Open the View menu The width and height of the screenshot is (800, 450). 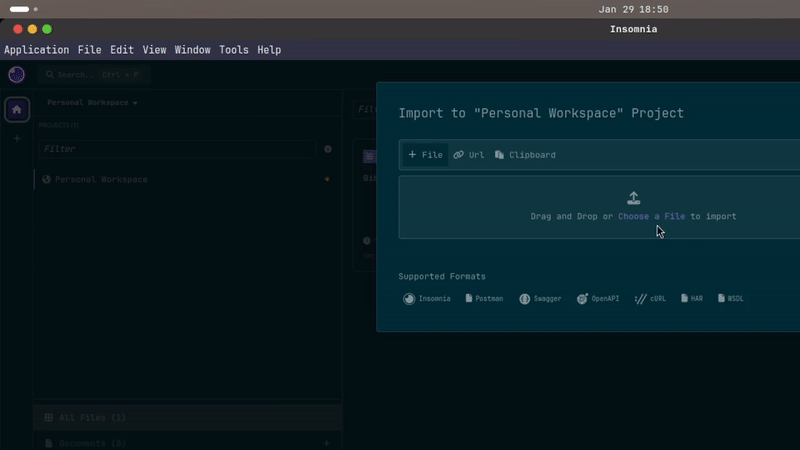point(154,50)
